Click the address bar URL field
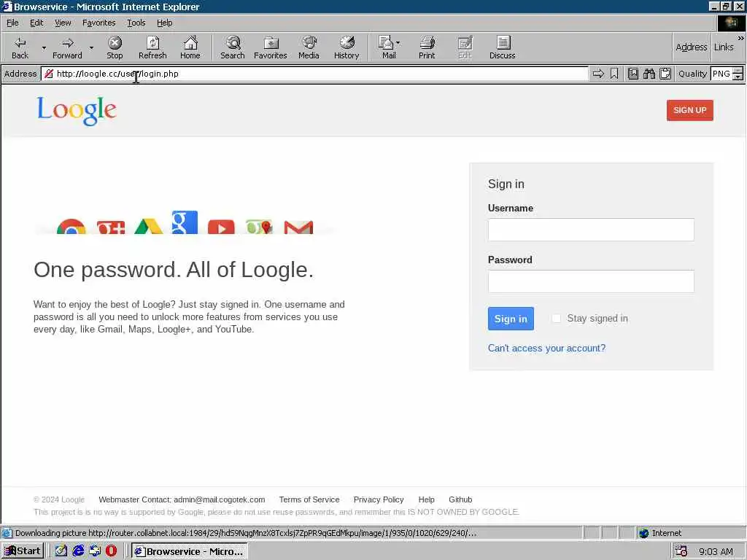Image resolution: width=747 pixels, height=560 pixels. 314,74
